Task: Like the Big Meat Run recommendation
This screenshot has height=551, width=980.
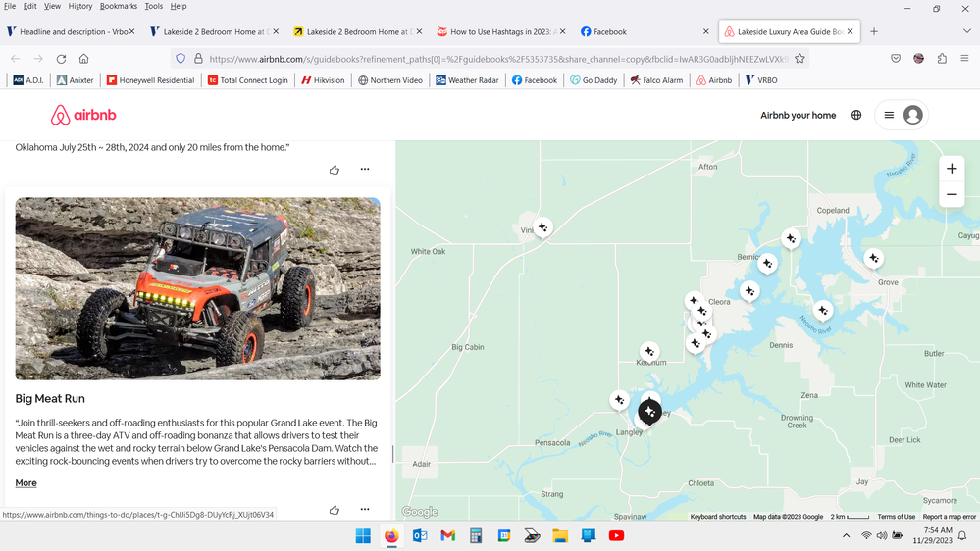Action: pos(335,510)
